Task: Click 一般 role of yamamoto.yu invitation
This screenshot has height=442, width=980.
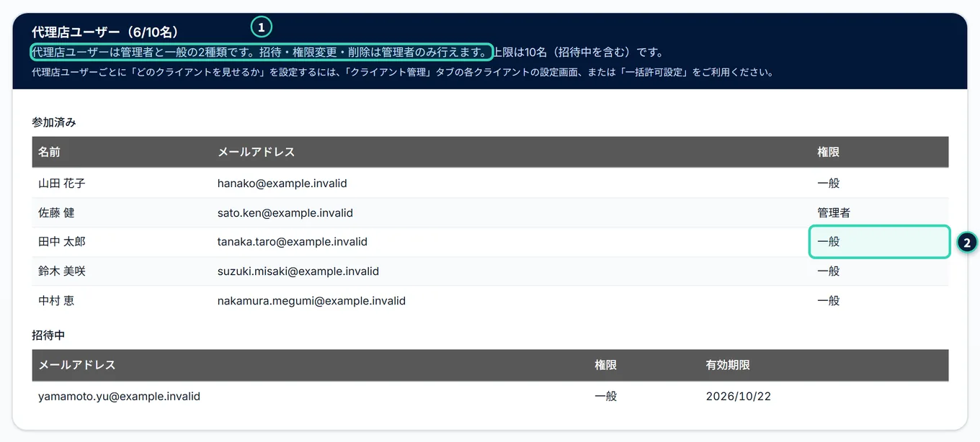Action: click(605, 396)
